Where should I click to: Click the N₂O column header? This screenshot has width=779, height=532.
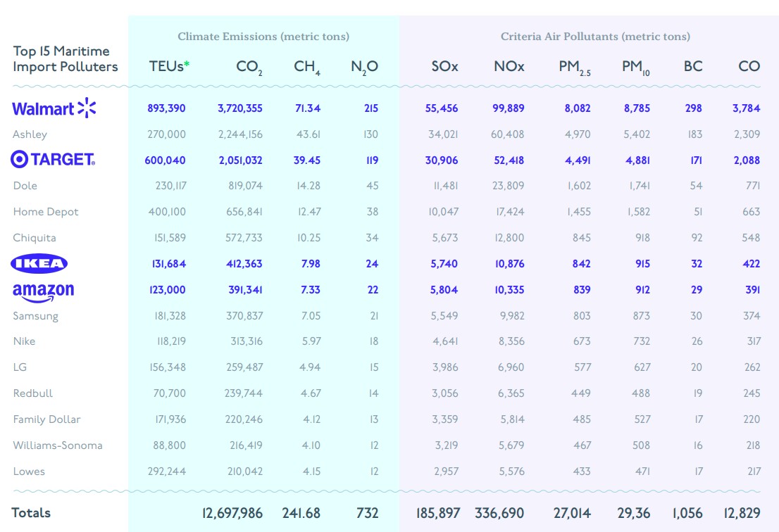point(365,67)
